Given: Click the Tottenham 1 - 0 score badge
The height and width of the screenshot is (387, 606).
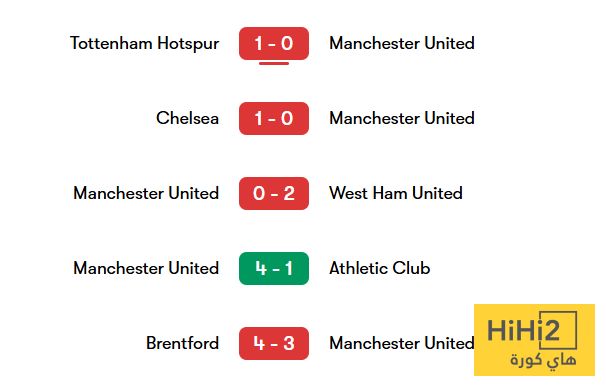Looking at the screenshot, I should [274, 43].
